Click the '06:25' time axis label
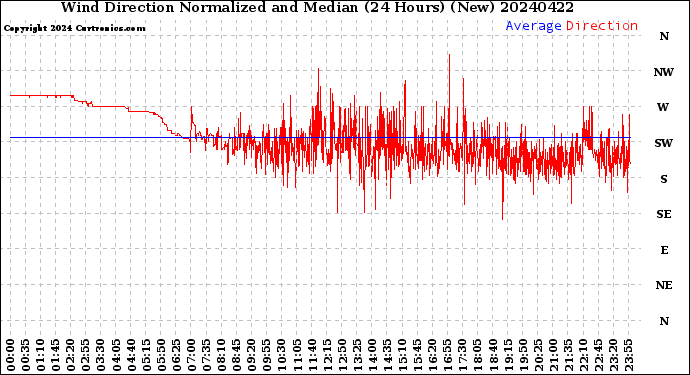This screenshot has height=375, width=690. tap(176, 355)
